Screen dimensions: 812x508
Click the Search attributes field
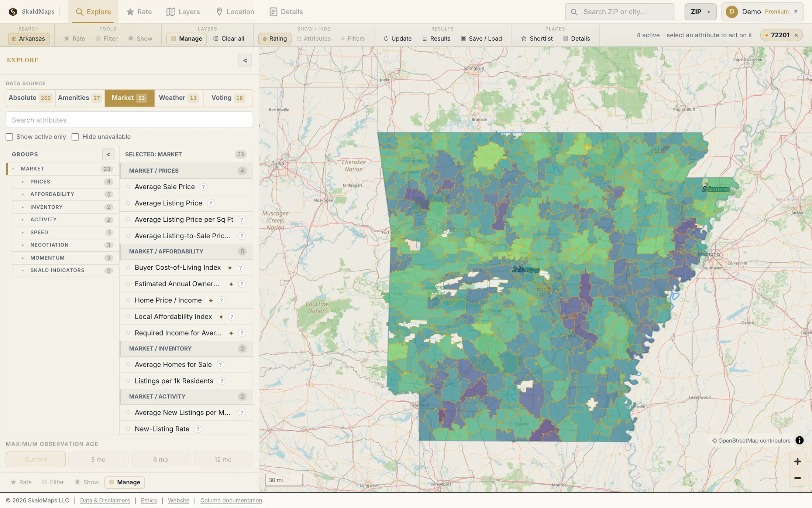pyautogui.click(x=129, y=120)
